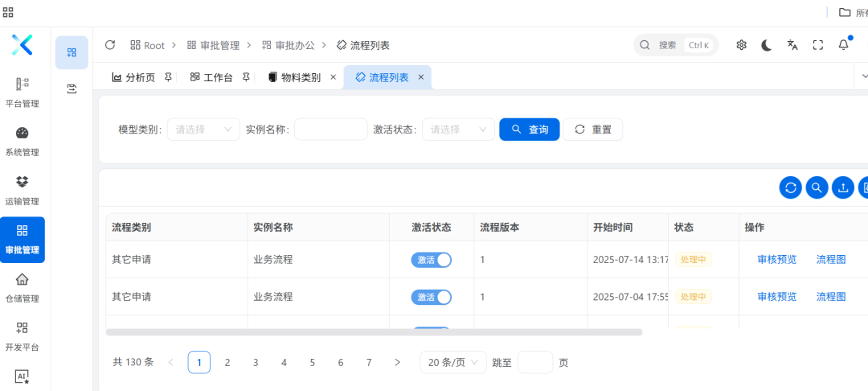Click the 跳至 page number input
Screen dimensions: 868x391
pos(535,362)
